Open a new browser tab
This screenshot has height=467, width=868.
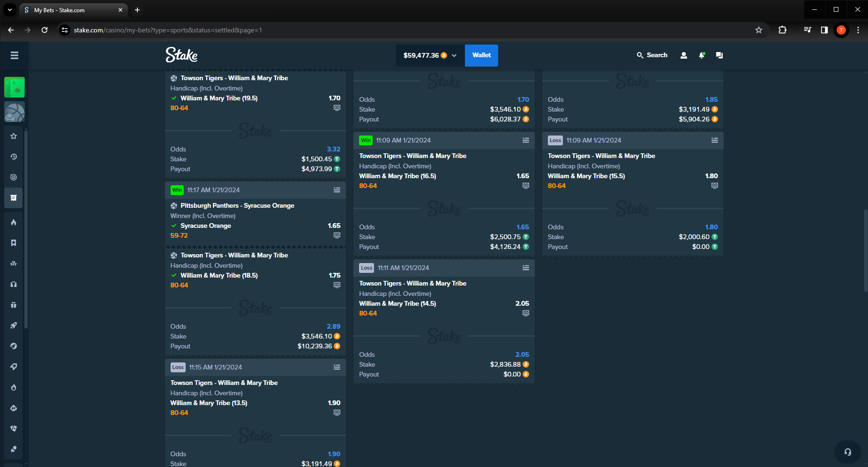point(137,10)
